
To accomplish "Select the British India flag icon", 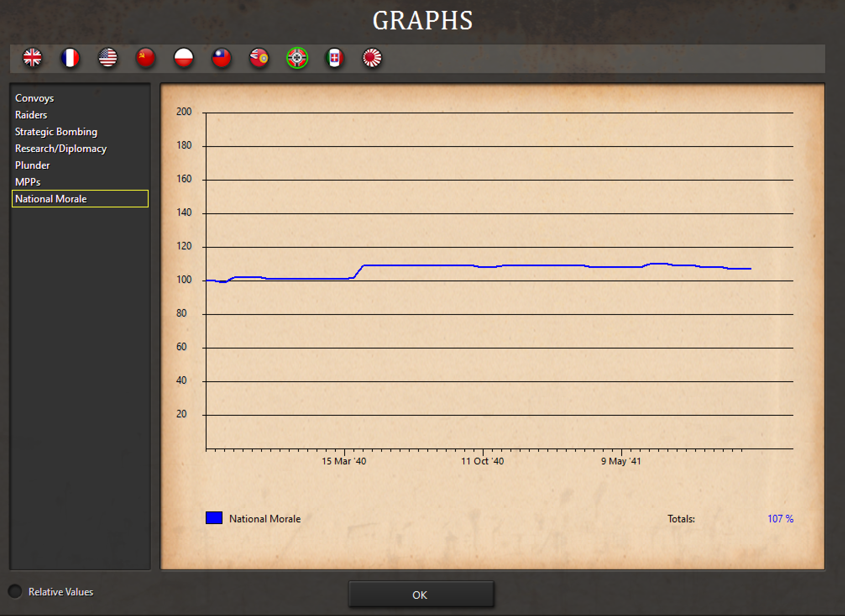I will (259, 58).
